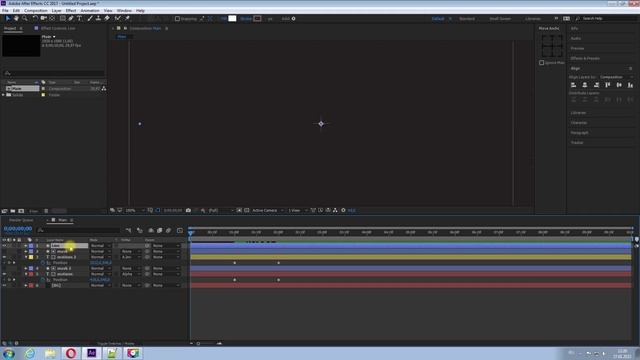Image resolution: width=640 pixels, height=360 pixels.
Task: Select the Horizontal Type tool
Action: tap(80, 18)
